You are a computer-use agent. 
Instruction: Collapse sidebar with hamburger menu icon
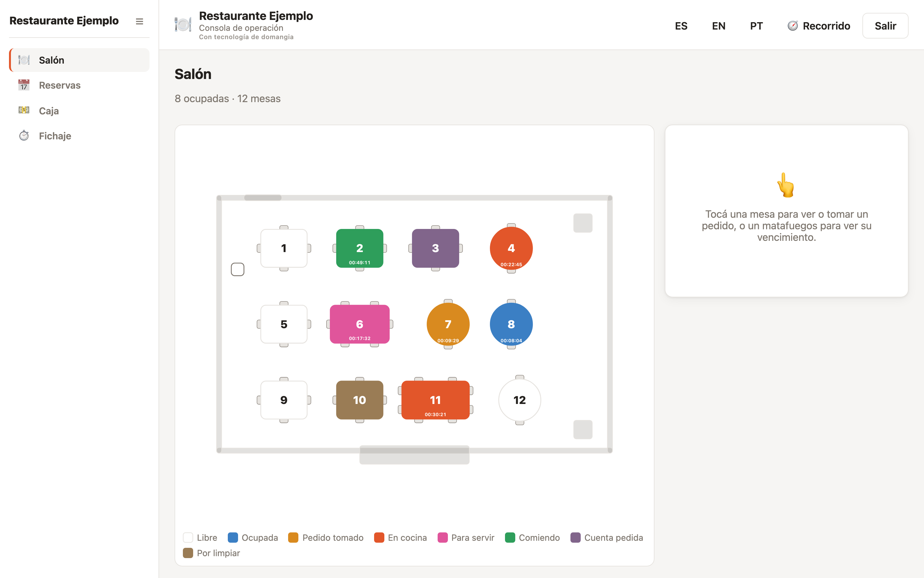tap(139, 22)
